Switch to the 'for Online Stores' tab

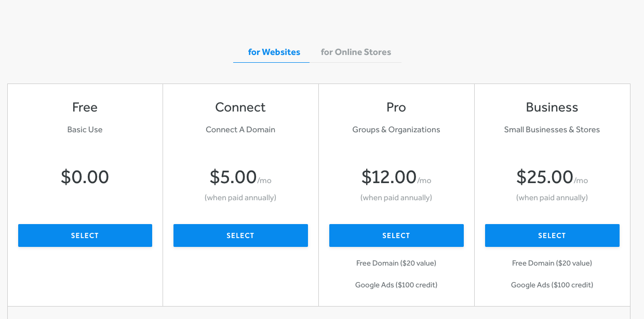click(356, 52)
